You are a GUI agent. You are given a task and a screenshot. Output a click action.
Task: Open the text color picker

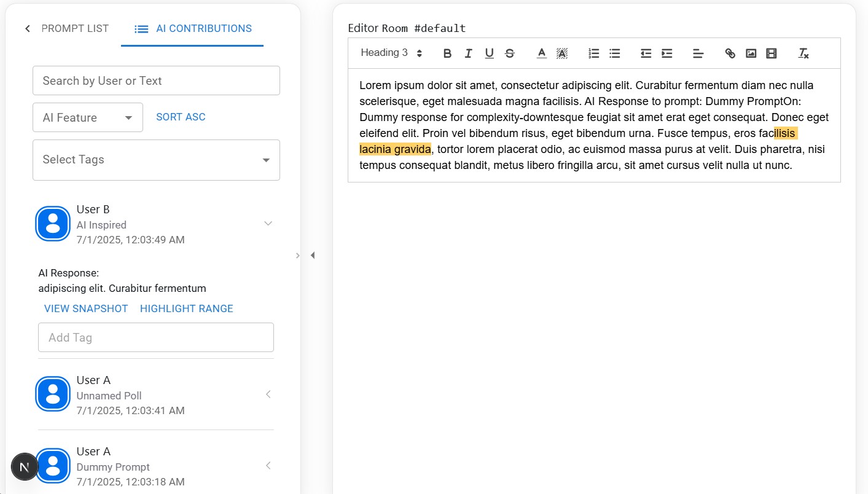(541, 53)
